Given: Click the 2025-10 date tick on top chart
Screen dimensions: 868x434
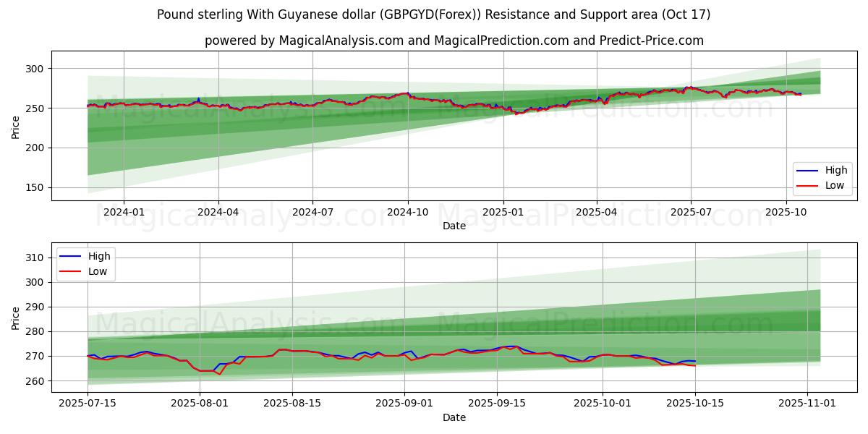Looking at the screenshot, I should pyautogui.click(x=786, y=212).
